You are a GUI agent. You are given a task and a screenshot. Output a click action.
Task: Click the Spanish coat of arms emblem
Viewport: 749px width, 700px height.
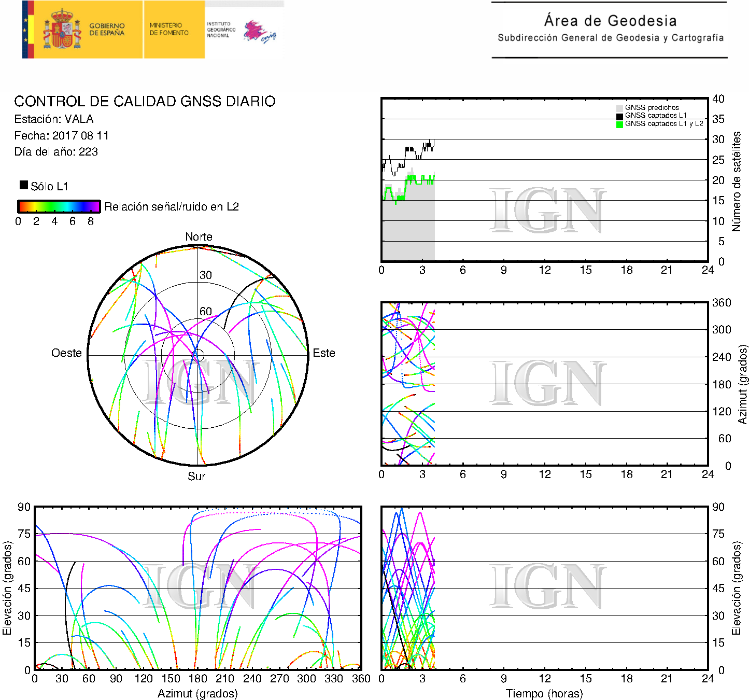62,30
